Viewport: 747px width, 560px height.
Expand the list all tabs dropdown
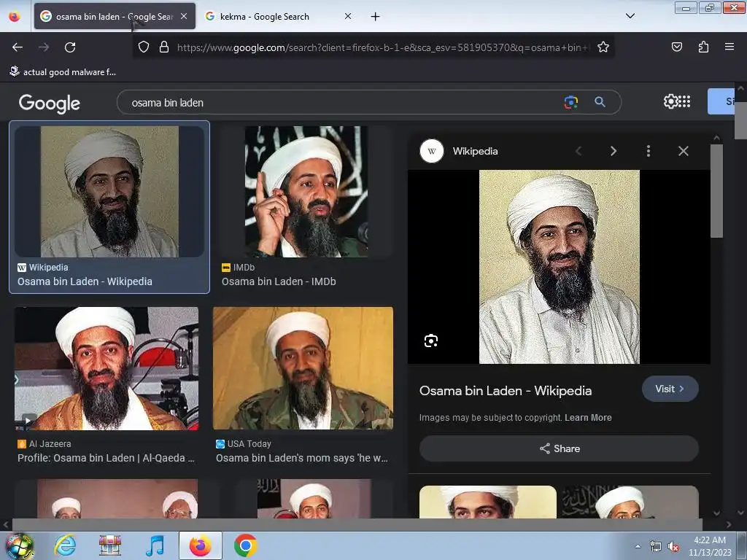click(630, 16)
